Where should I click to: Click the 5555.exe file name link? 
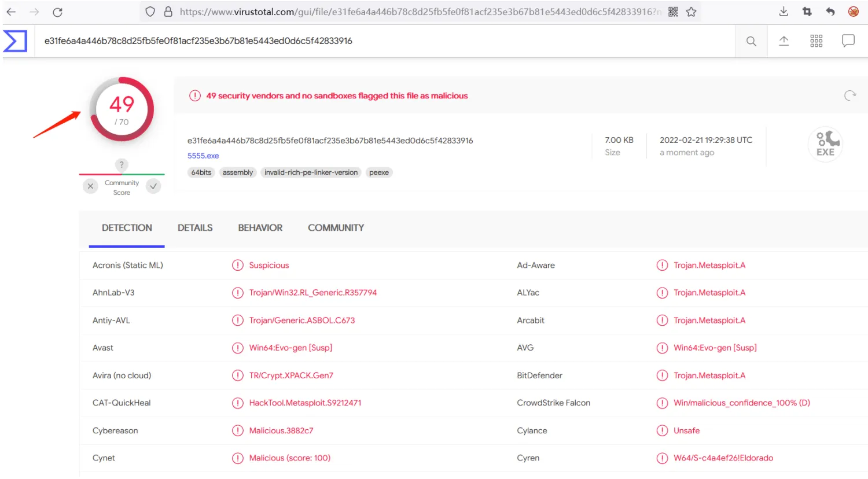click(203, 156)
